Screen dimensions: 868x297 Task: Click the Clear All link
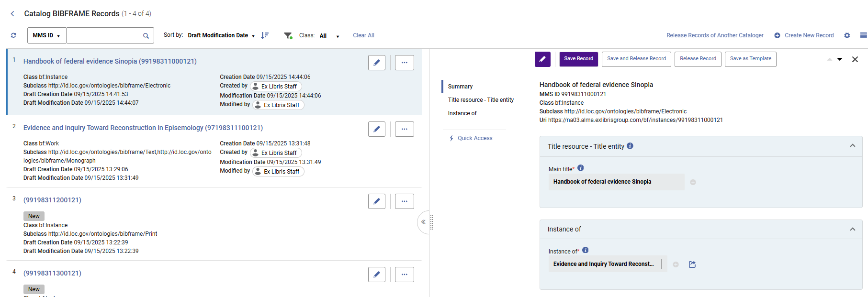363,35
